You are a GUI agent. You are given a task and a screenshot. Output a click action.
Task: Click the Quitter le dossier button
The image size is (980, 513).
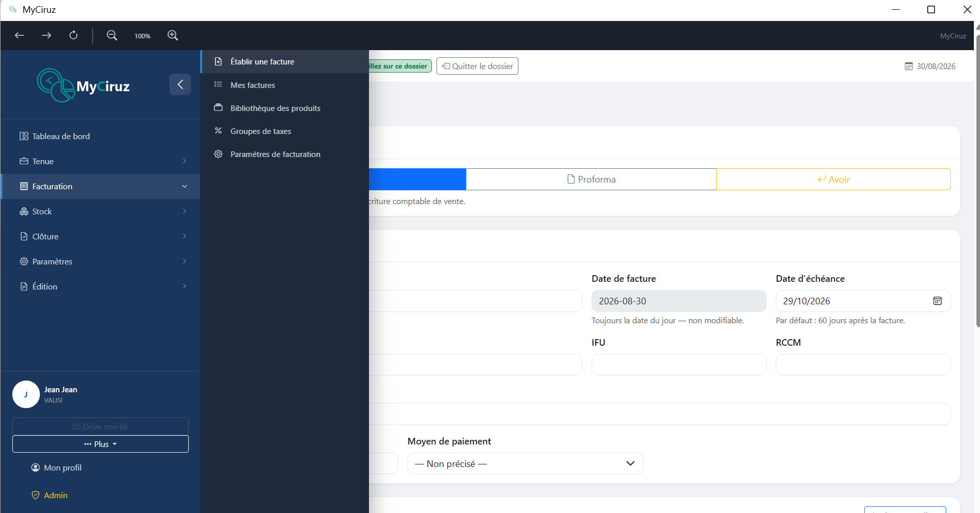pyautogui.click(x=477, y=66)
